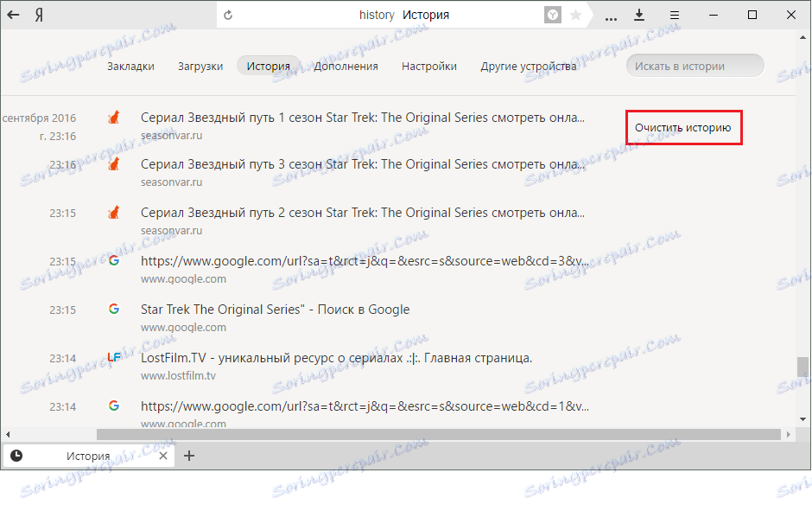Minimize the browser window
The width and height of the screenshot is (812, 511).
[x=714, y=15]
